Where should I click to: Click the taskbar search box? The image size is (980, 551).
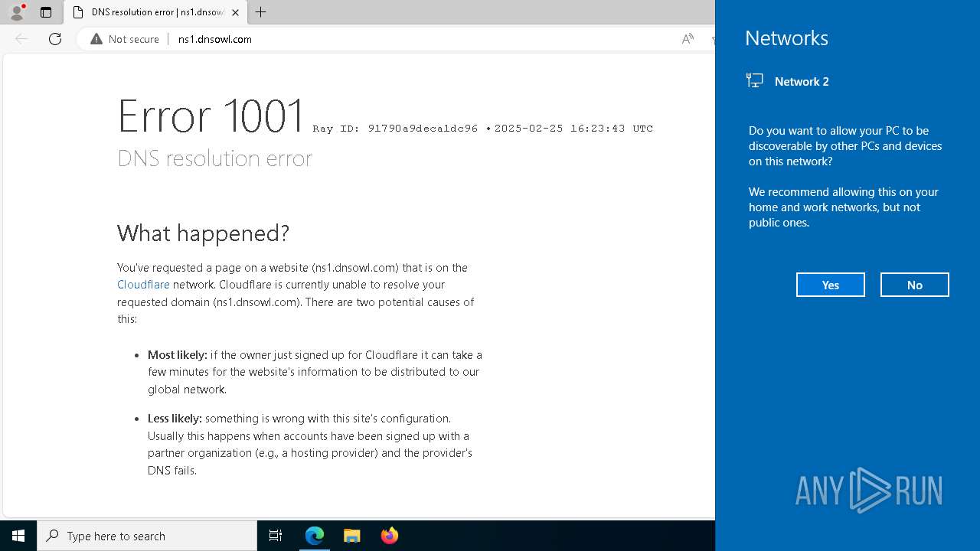(x=147, y=536)
